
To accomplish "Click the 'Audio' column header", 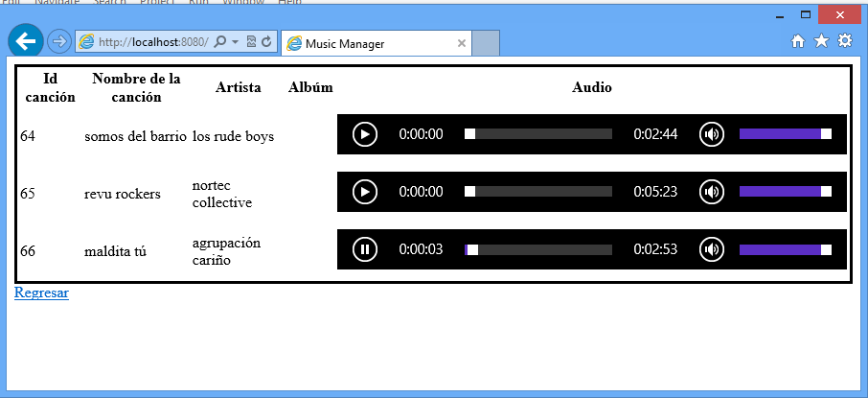I will [x=592, y=87].
